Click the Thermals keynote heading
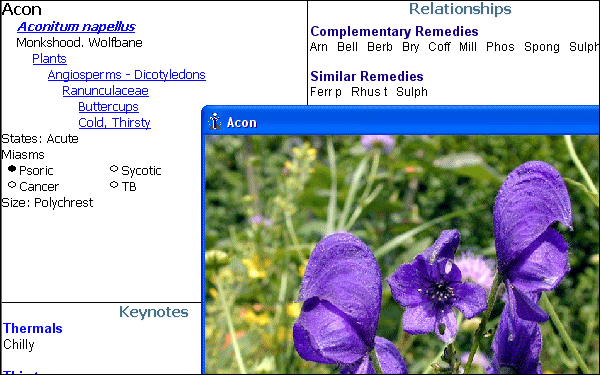This screenshot has width=600, height=375. 33,328
